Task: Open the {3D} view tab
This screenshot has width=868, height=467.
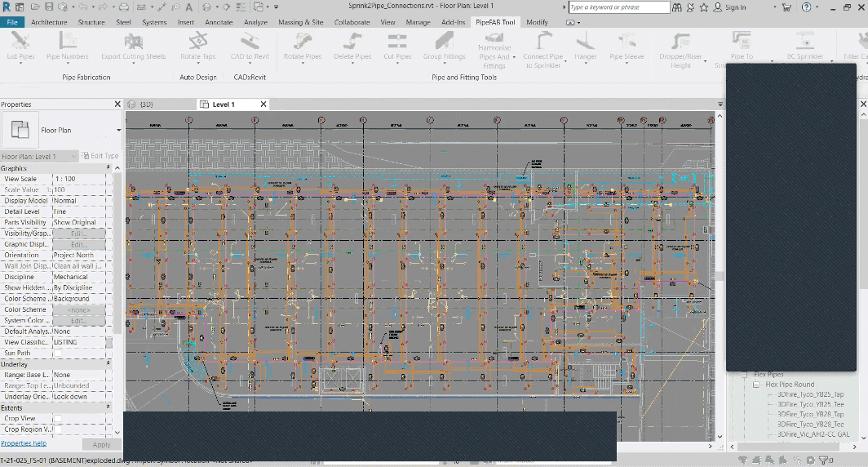Action: tap(146, 105)
